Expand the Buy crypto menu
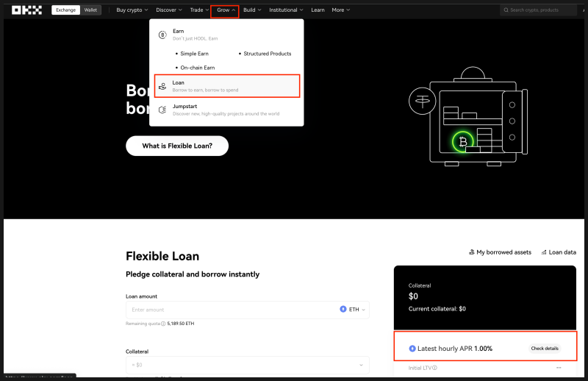 point(132,10)
